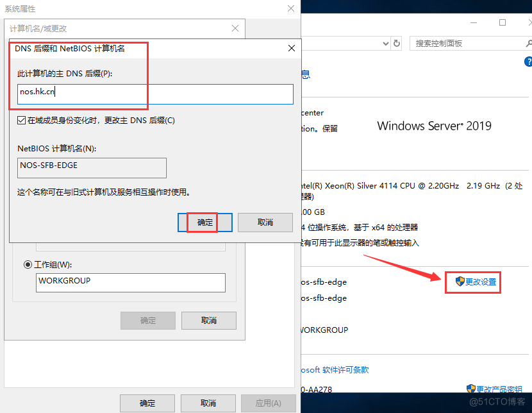Click the shield icon beside 更改产品密钥
Viewport: 532px width, 413px height.
click(471, 389)
